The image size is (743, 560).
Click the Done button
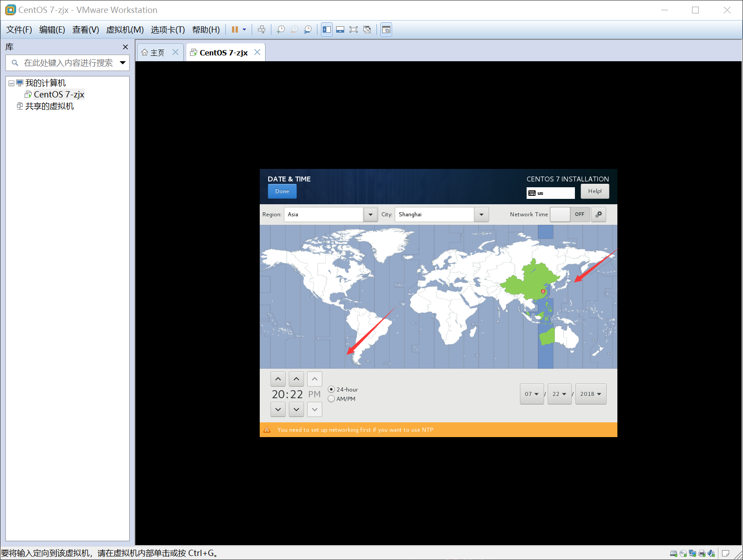282,191
